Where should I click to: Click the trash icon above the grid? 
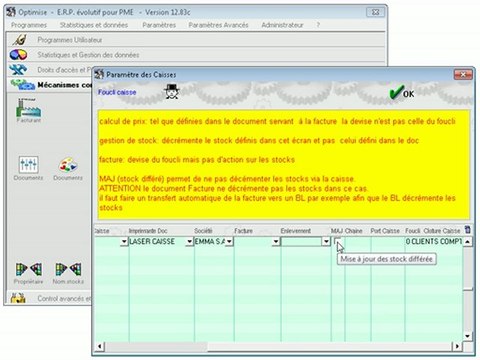click(468, 230)
